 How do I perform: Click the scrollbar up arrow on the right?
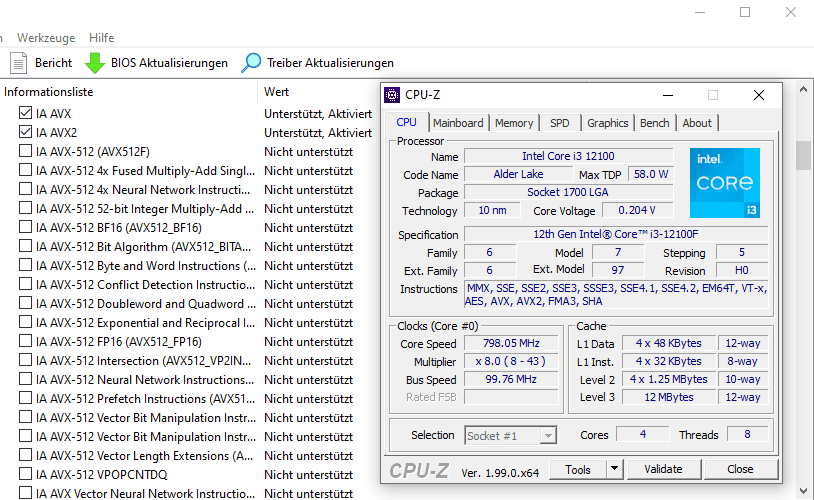[x=803, y=89]
